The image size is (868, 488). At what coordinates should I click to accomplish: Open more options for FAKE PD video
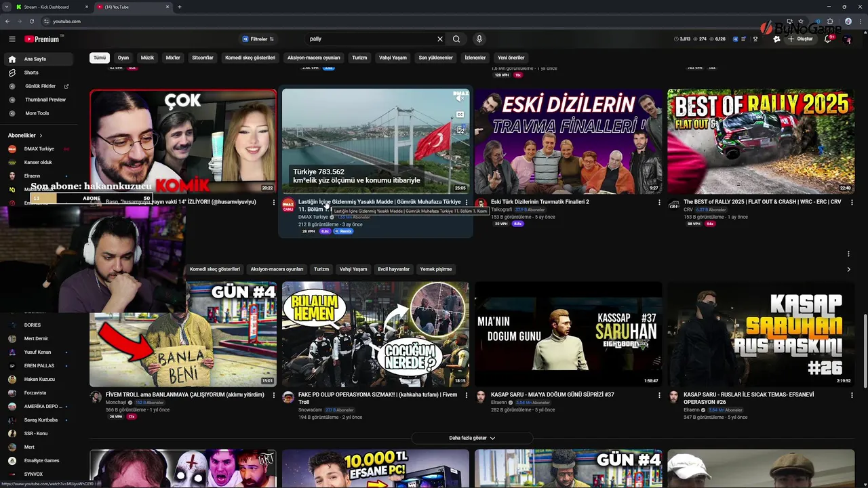[467, 394]
